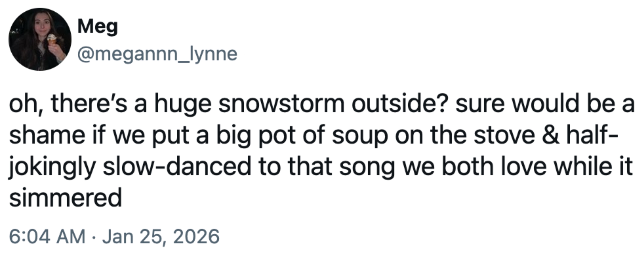This screenshot has width=644, height=254.
Task: Click the display name Meg
Action: (97, 27)
